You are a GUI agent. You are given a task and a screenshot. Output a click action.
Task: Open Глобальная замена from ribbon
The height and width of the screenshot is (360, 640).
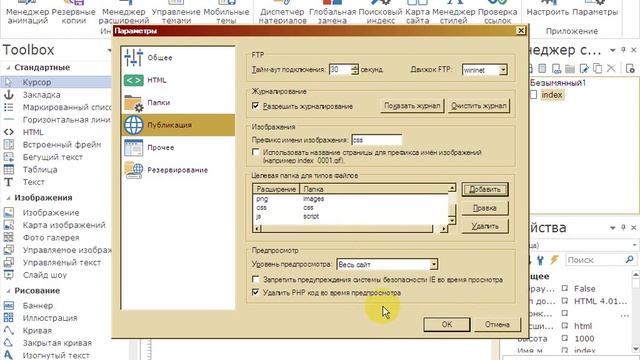click(x=332, y=13)
